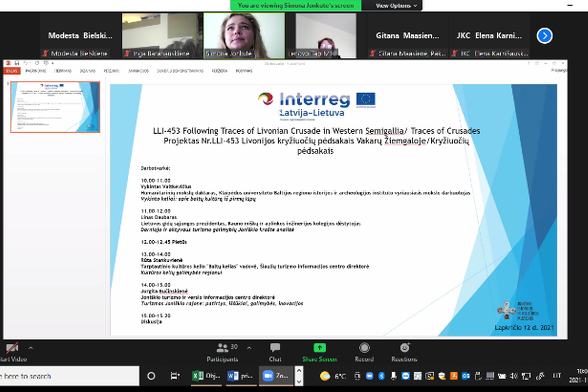Image resolution: width=588 pixels, height=392 pixels.
Task: Click the taskbar date and time
Action: 578,376
